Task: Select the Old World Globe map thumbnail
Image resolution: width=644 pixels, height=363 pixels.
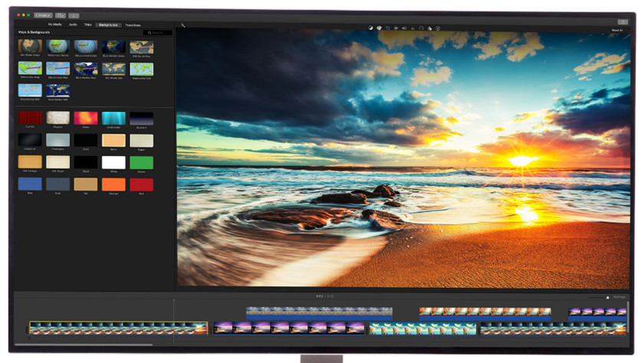Action: (x=30, y=48)
